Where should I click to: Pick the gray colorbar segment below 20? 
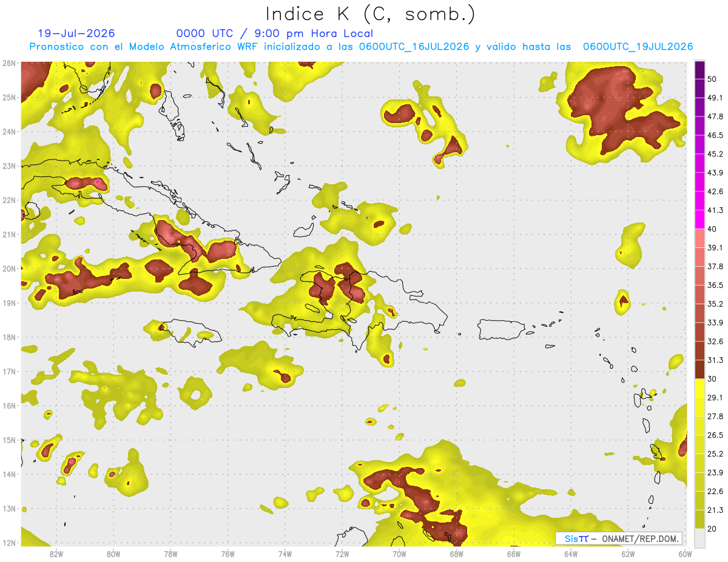[x=699, y=537]
